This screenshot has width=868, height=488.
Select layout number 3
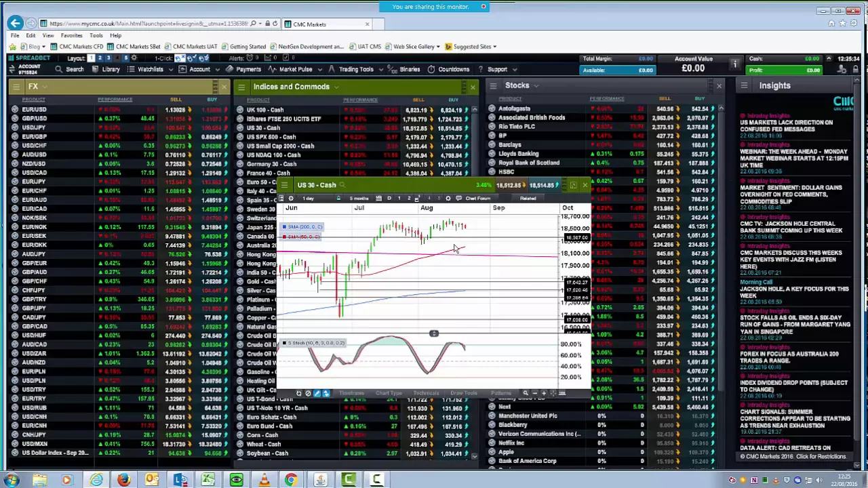pyautogui.click(x=108, y=58)
